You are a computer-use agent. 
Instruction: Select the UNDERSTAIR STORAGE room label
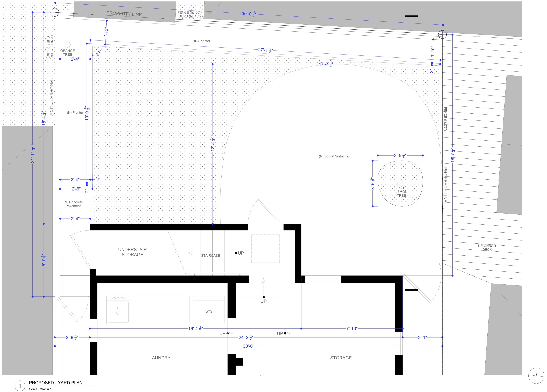pyautogui.click(x=132, y=252)
